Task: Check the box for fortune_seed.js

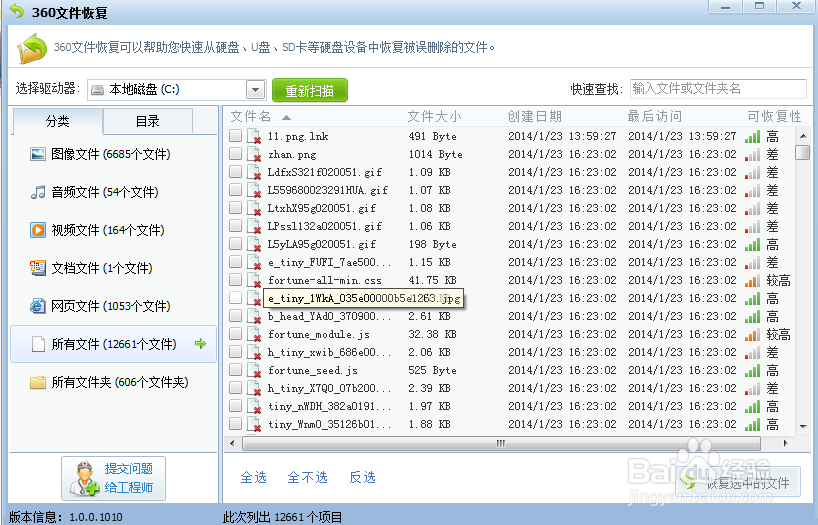Action: point(235,369)
